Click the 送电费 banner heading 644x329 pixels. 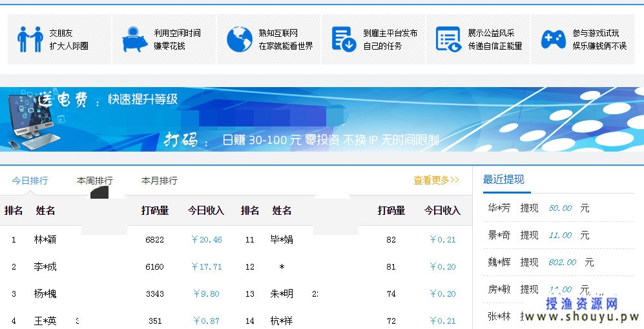click(x=62, y=100)
